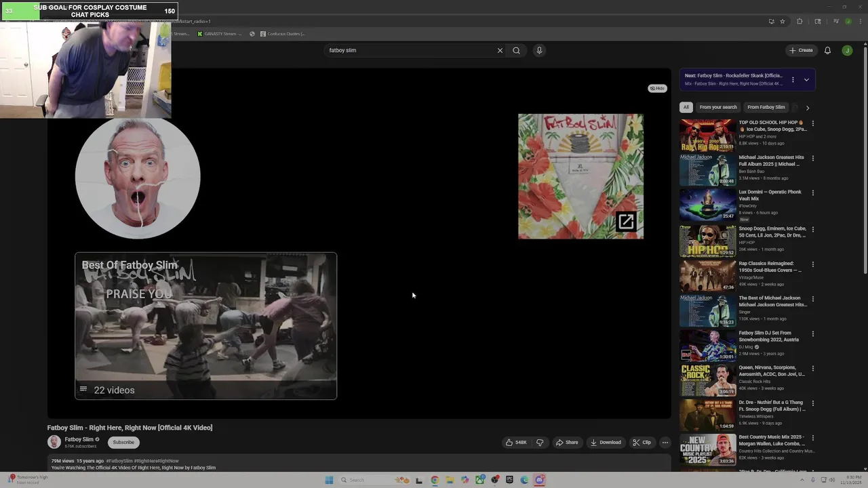Screen dimensions: 868x488
Task: Open Chrome from the taskbar
Action: click(435, 480)
